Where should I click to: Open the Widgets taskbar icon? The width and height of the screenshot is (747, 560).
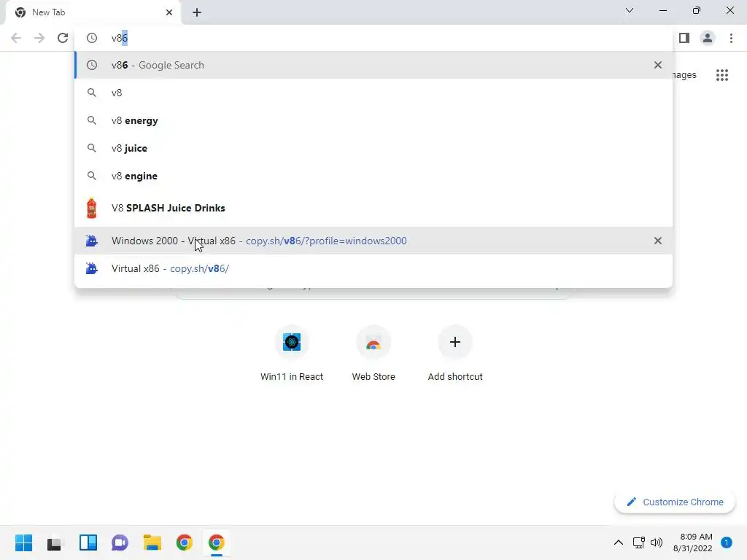tap(88, 542)
